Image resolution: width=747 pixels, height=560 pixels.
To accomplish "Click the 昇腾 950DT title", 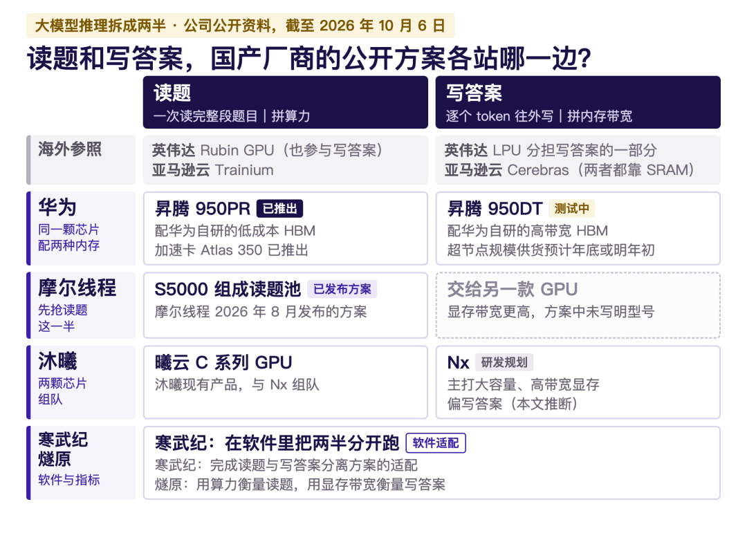I will pyautogui.click(x=495, y=209).
